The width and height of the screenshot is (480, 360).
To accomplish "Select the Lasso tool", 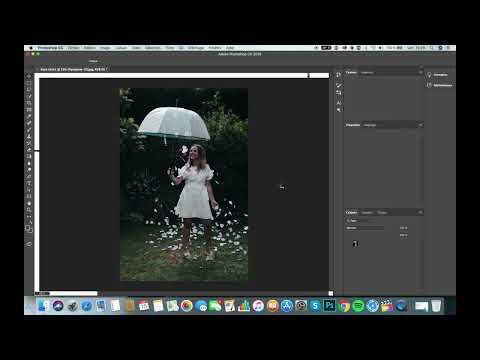I will point(29,89).
